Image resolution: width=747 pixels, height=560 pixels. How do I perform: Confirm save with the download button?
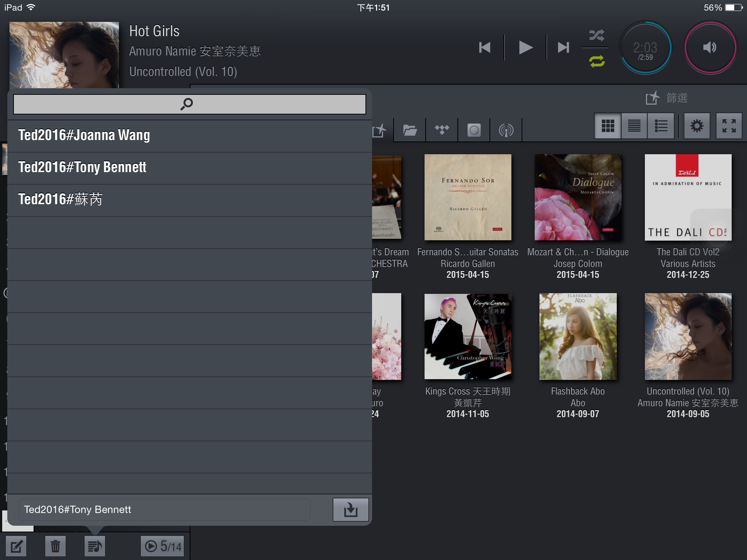[351, 510]
